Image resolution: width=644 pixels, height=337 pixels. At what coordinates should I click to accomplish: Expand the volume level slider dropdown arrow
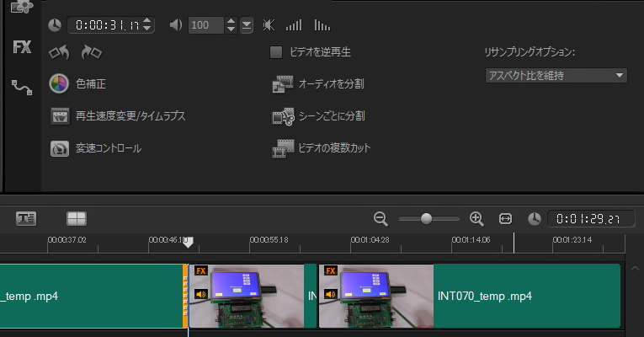point(246,25)
